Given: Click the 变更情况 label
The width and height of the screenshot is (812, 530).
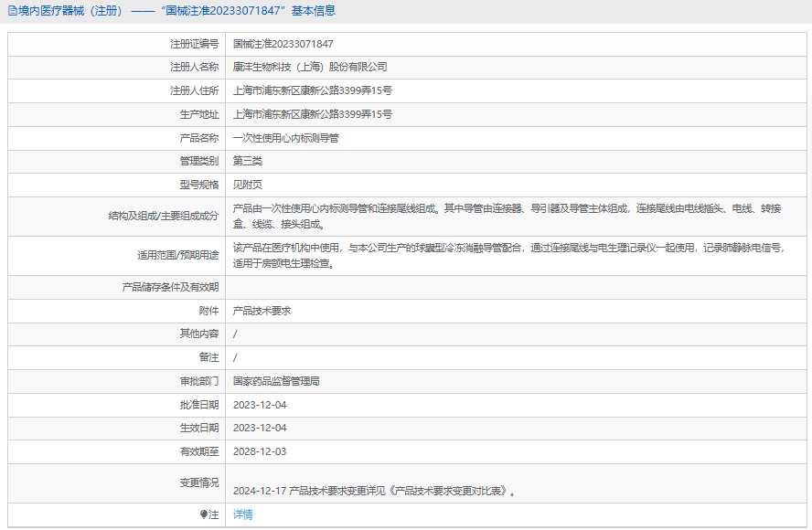Looking at the screenshot, I should 199,482.
